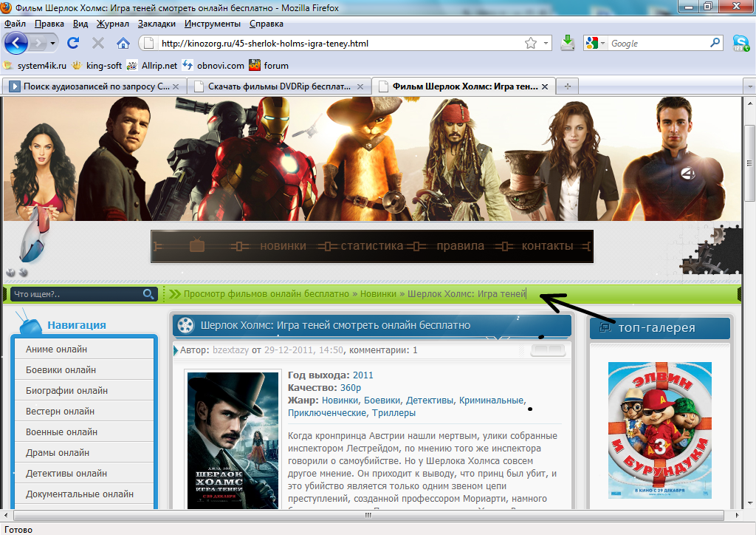The width and height of the screenshot is (756, 535).
Task: Reload the page with the refresh icon
Action: (73, 43)
